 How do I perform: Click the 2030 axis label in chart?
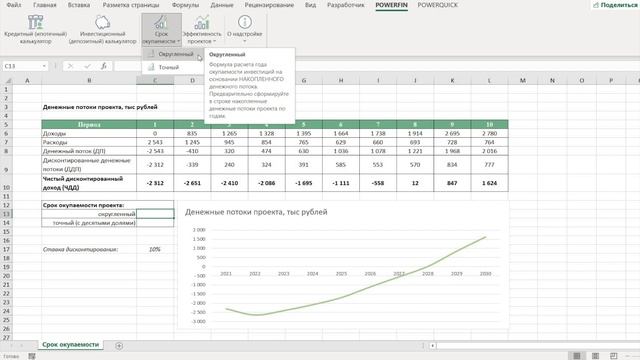pyautogui.click(x=485, y=274)
